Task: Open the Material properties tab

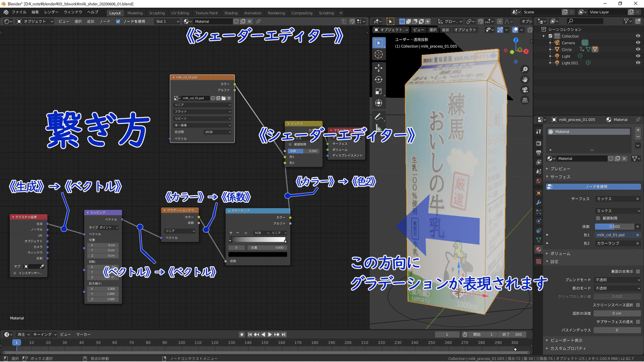Action: (538, 249)
